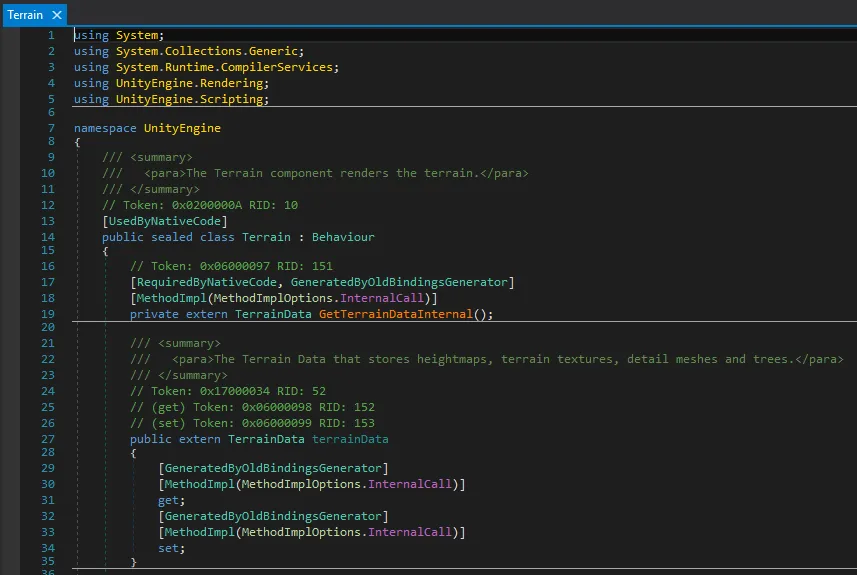Screen dimensions: 857x575
Task: Open the UsedByNativeCode attribute reference
Action: pyautogui.click(x=165, y=221)
